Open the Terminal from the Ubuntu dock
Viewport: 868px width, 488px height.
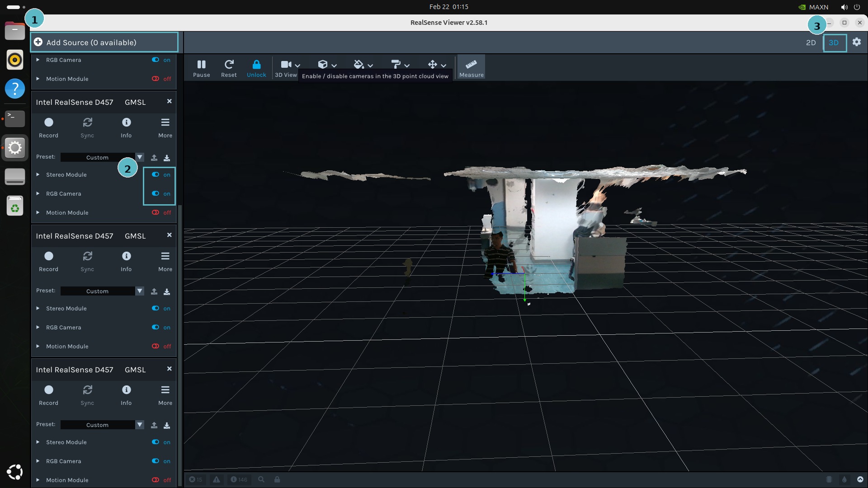click(15, 118)
